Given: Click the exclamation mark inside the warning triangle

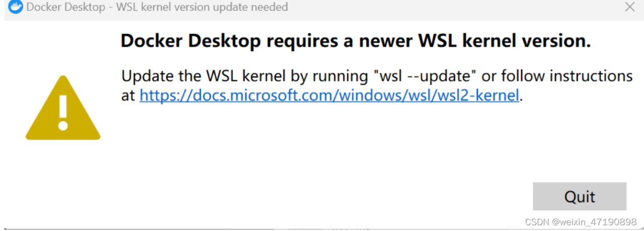Looking at the screenshot, I should [x=63, y=112].
